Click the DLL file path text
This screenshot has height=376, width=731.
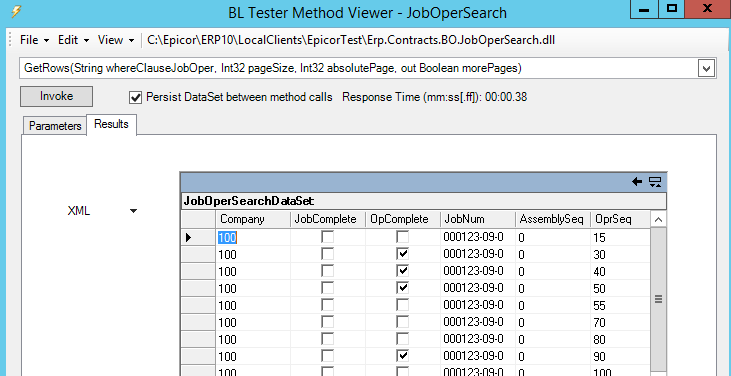[x=351, y=40]
